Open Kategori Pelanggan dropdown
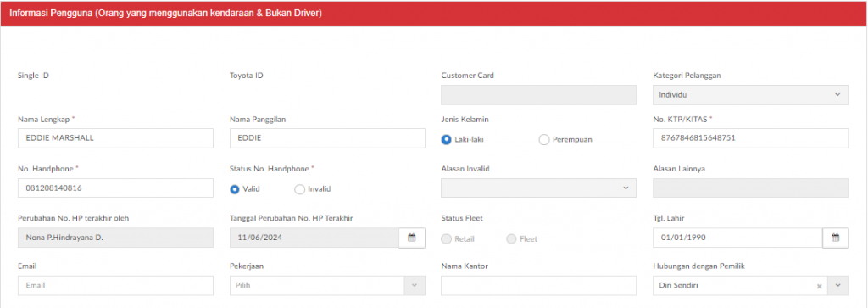868x308 pixels. [751, 95]
